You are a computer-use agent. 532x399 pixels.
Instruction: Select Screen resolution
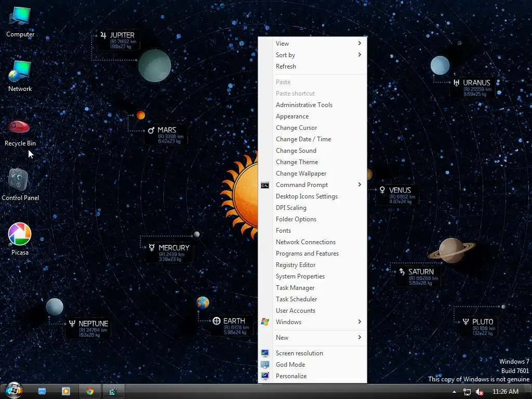click(x=312, y=353)
